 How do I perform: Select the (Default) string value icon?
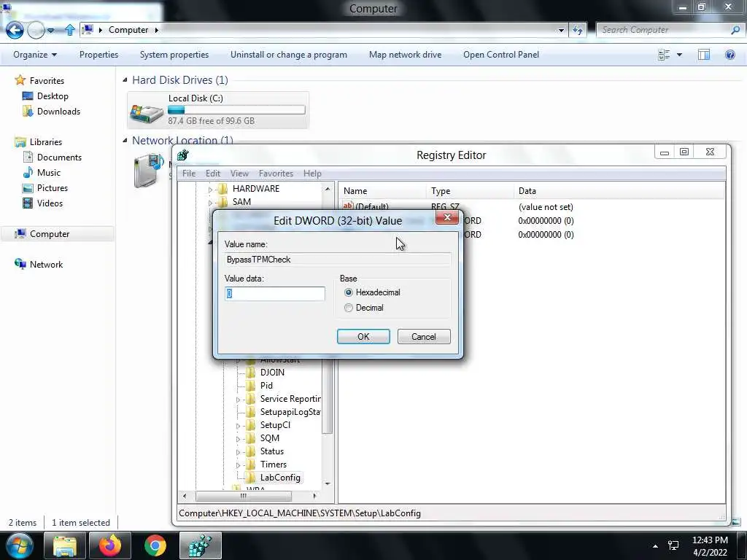pos(348,206)
